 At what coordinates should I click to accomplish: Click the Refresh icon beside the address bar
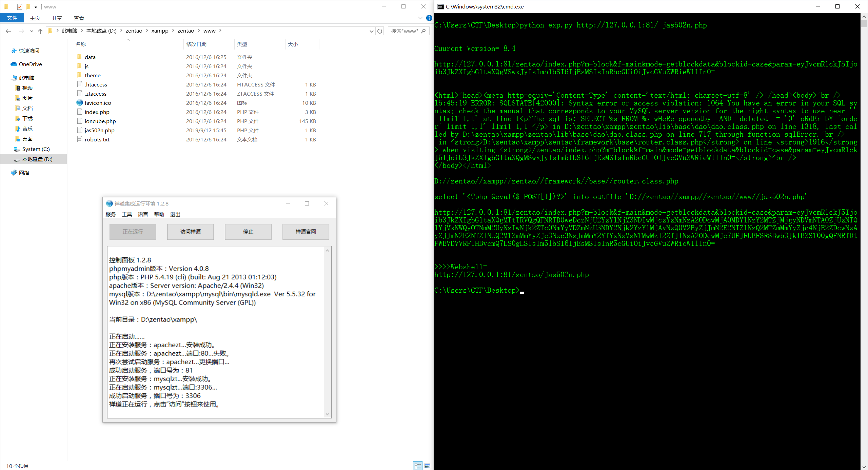(x=380, y=31)
